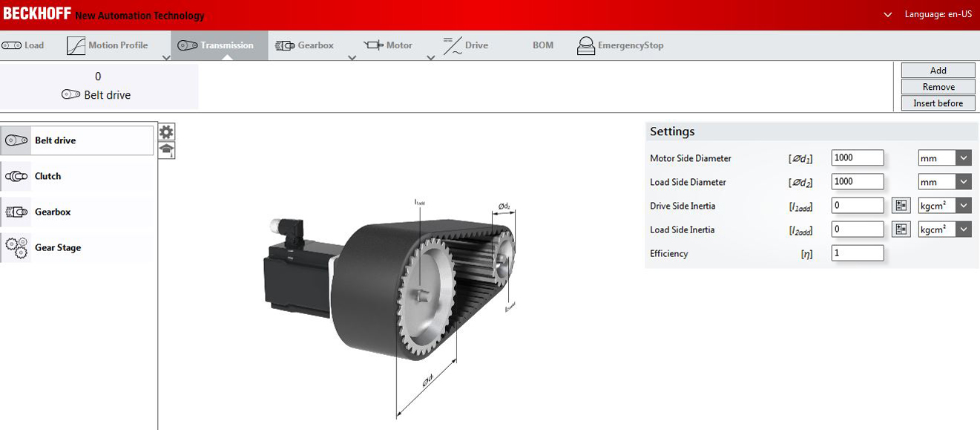This screenshot has width=980, height=430.
Task: Click the Motion Profile curve icon
Action: point(76,45)
